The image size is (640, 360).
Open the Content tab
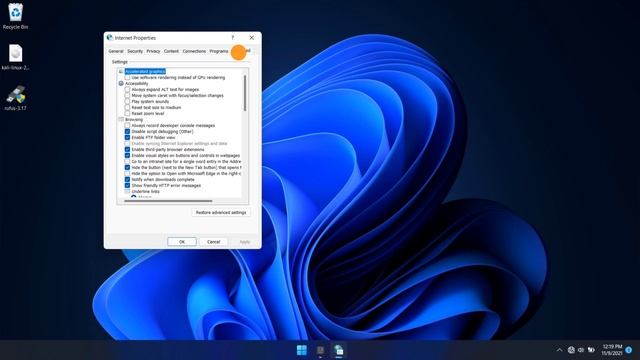171,51
